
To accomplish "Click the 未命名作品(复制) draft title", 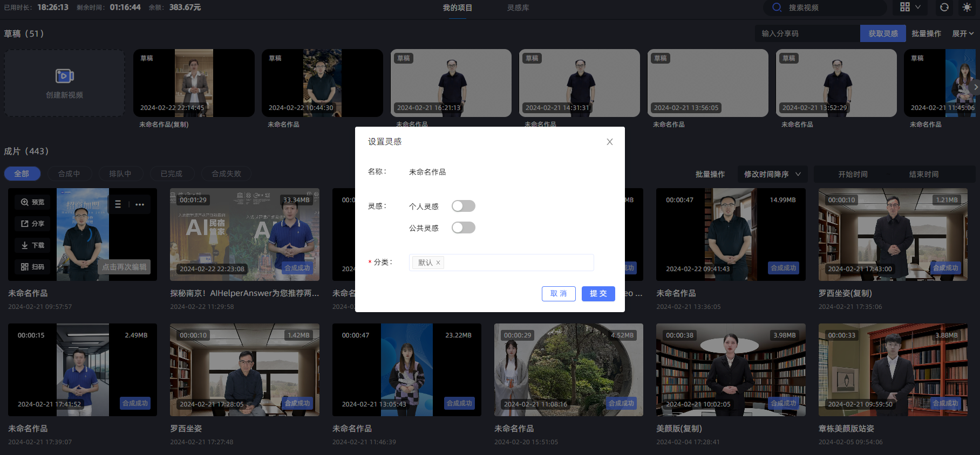I will tap(164, 125).
